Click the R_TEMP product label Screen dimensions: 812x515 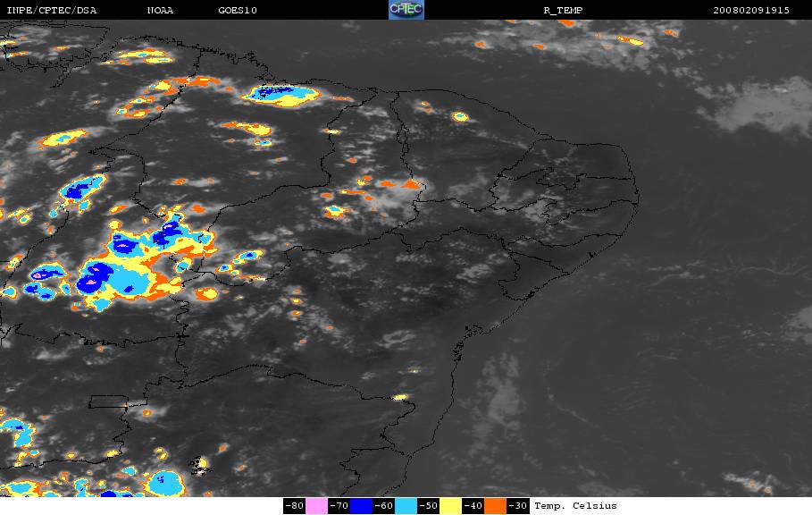click(x=563, y=11)
